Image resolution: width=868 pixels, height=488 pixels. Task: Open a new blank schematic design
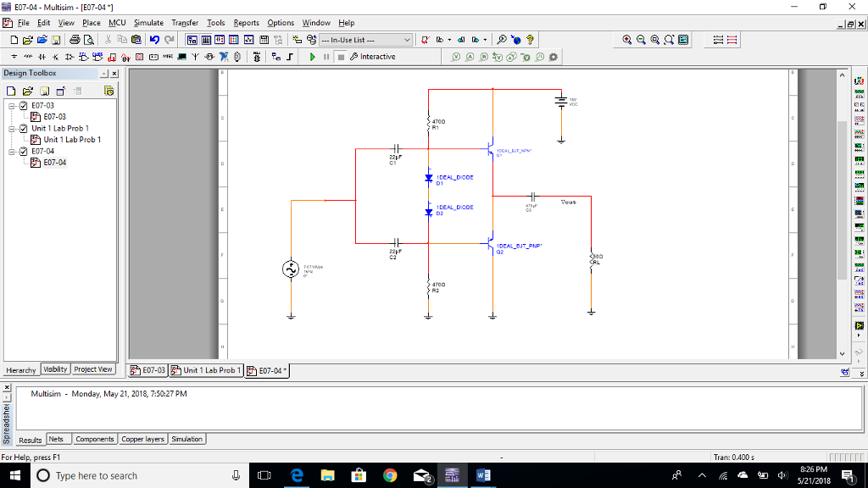click(13, 39)
